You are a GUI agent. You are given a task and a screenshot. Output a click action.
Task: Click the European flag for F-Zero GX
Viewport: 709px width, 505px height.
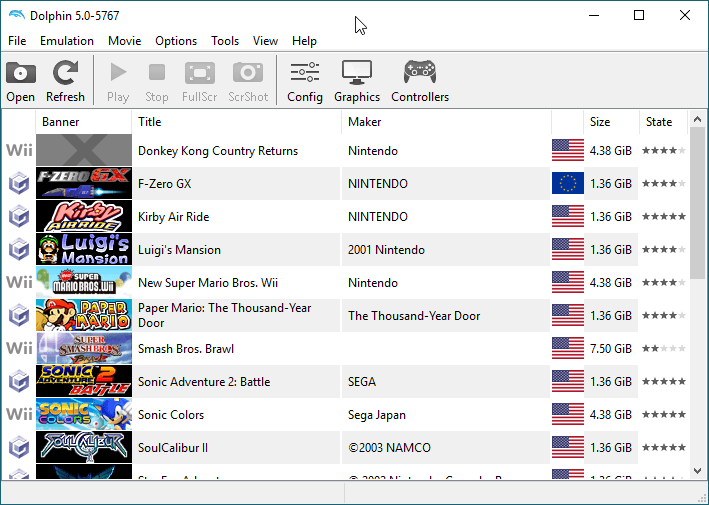(x=567, y=184)
